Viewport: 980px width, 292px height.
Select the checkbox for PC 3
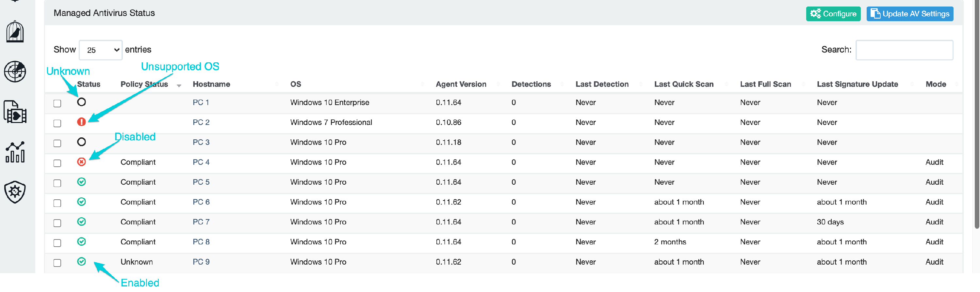57,143
